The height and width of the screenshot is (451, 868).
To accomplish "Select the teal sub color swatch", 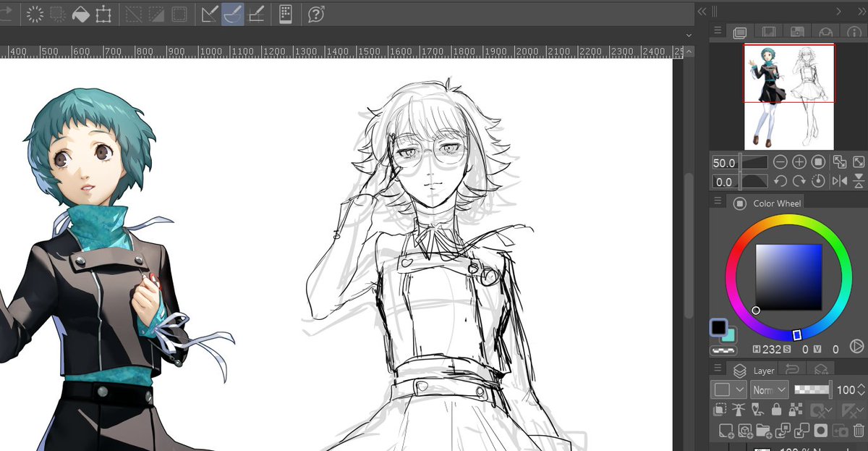I will tap(729, 336).
